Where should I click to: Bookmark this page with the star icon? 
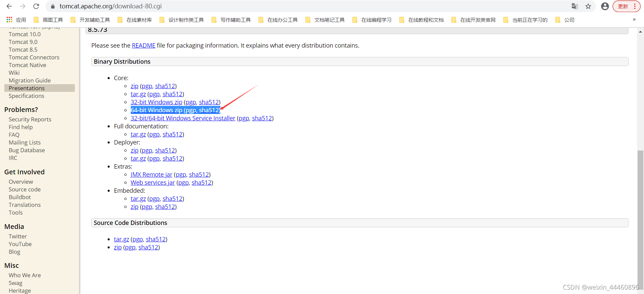[x=588, y=6]
